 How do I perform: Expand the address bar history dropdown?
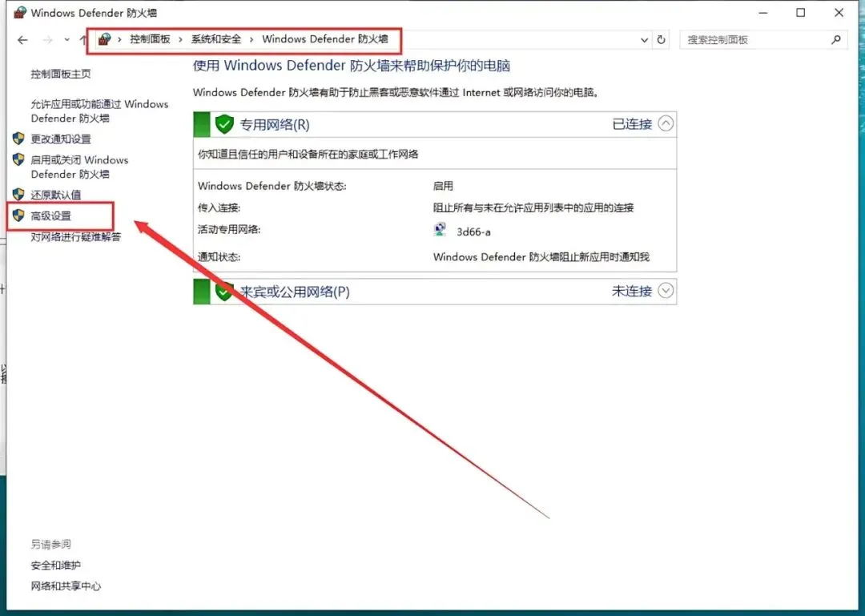point(644,40)
